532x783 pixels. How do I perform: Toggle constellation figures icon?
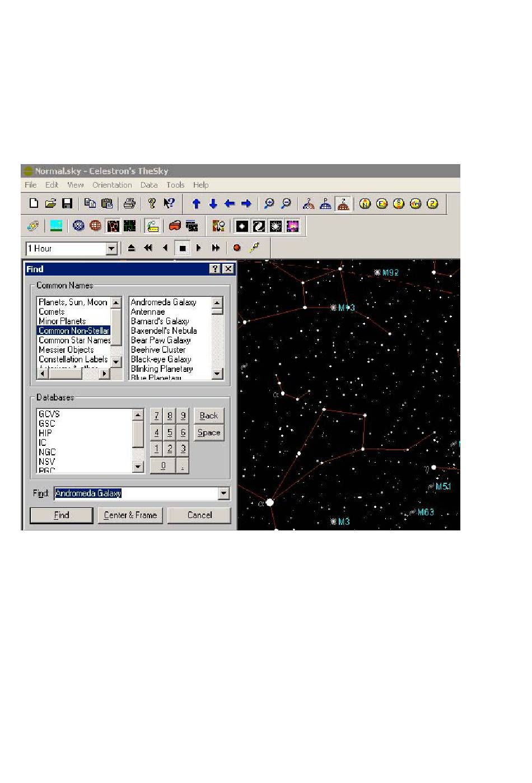pos(113,226)
